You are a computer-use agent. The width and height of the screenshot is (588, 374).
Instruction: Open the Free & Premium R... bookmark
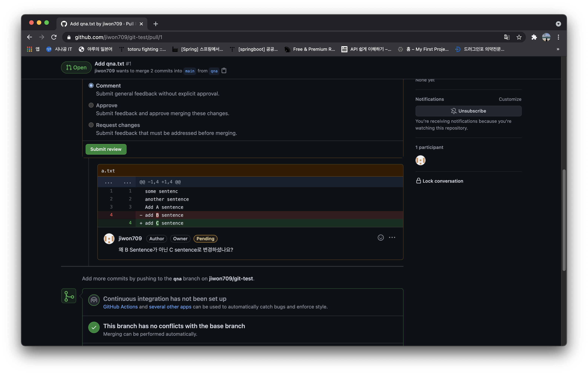pos(310,49)
